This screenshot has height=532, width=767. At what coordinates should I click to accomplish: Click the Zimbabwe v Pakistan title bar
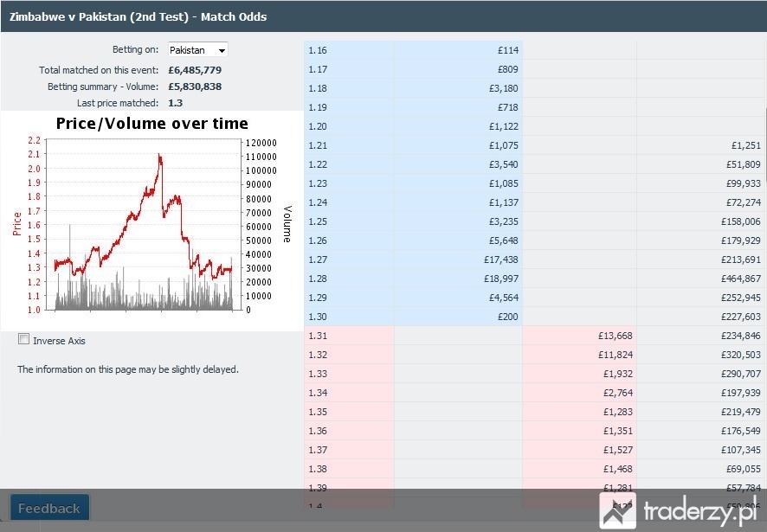click(383, 16)
